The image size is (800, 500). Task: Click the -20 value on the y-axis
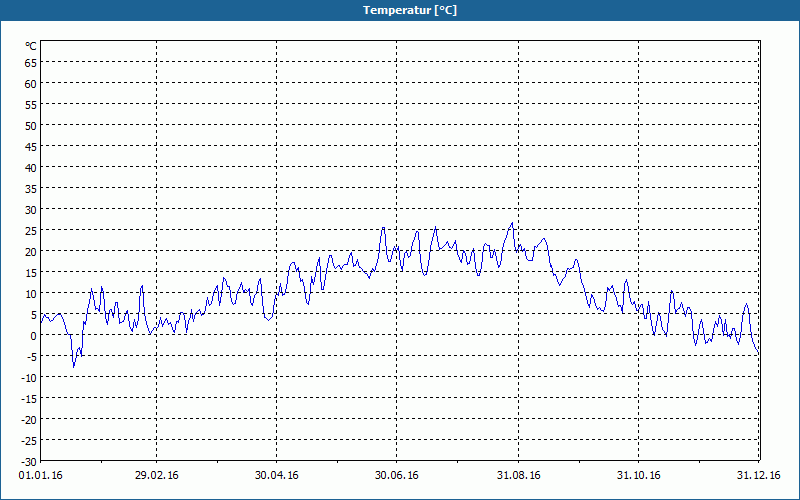(x=29, y=420)
